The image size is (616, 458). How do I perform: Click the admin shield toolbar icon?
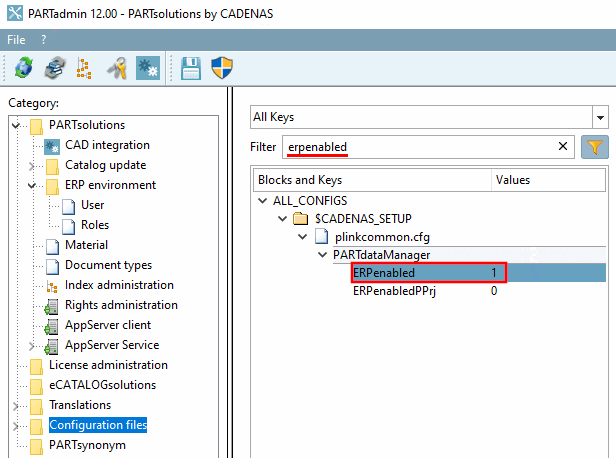coord(222,68)
